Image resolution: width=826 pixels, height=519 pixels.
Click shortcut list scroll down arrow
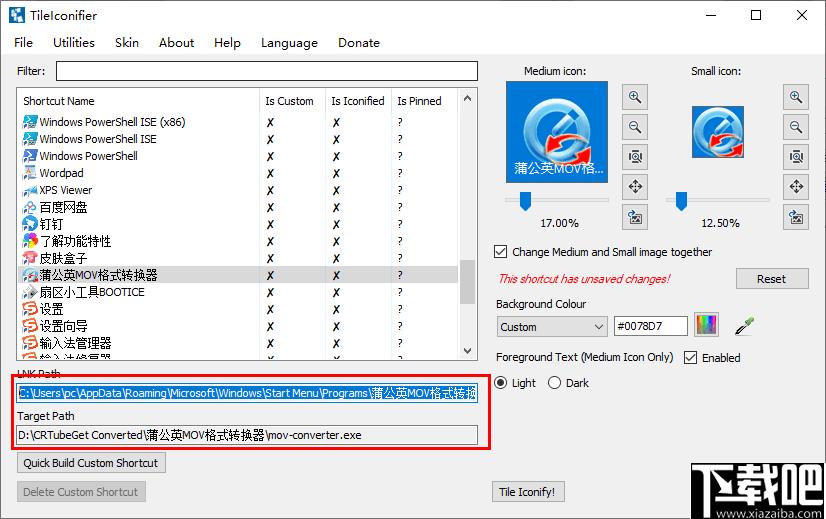click(467, 350)
